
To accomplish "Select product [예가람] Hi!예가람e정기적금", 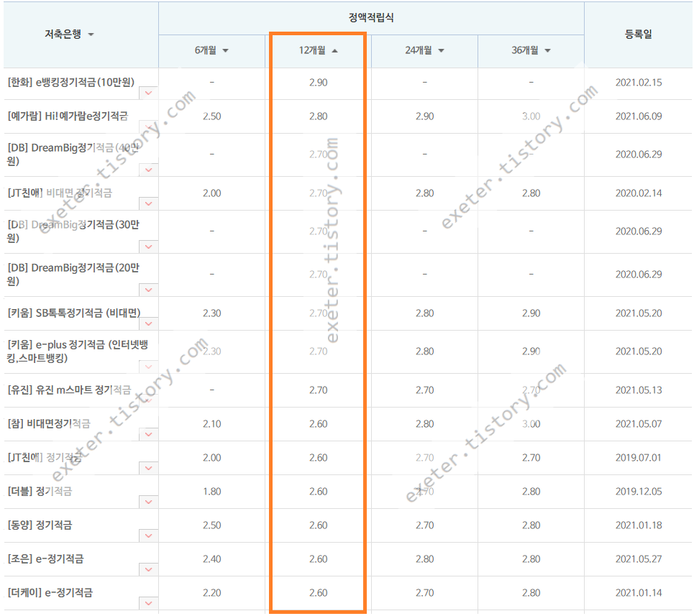I will point(68,116).
